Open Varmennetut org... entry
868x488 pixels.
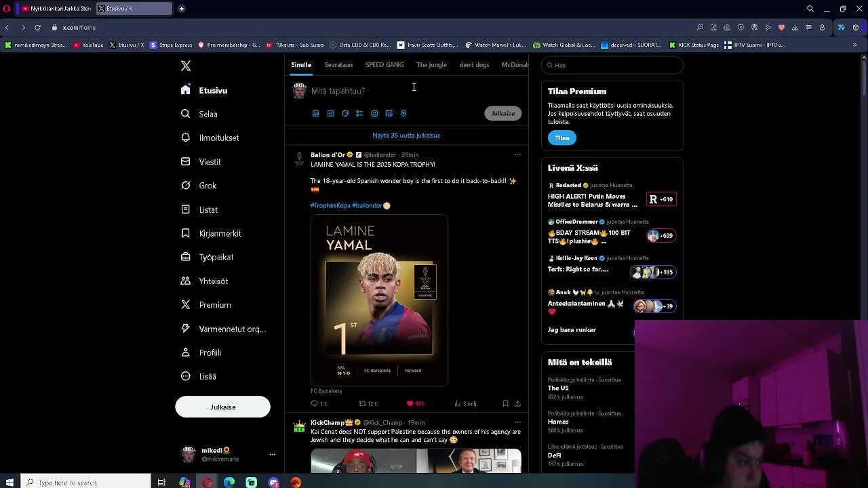point(223,329)
